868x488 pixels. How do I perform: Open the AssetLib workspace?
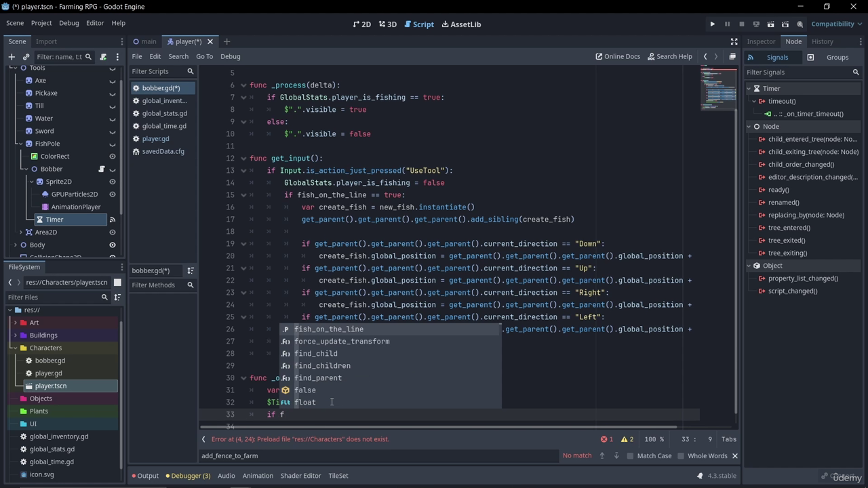coord(461,24)
